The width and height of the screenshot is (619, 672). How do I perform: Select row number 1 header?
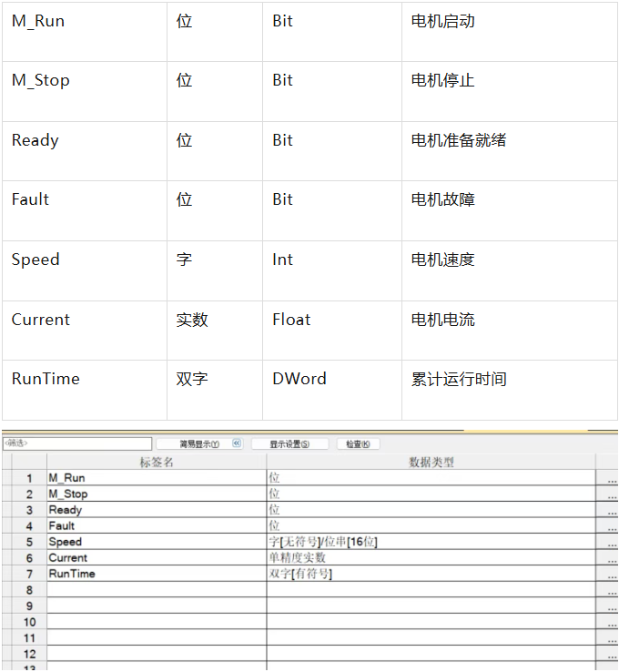tap(29, 479)
